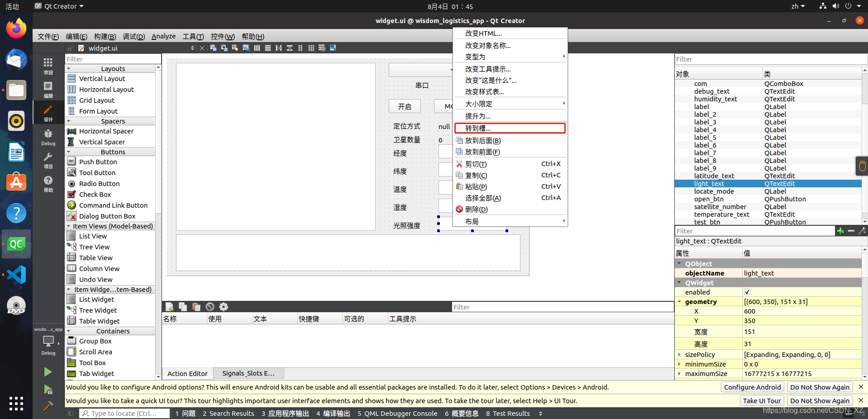Click the 开启 button on the form
868x419 pixels.
coord(405,106)
